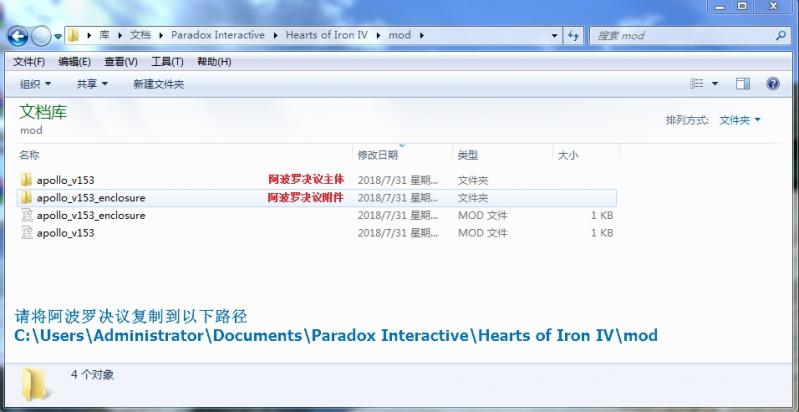Refresh the folder view
Viewport: 799px width, 412px height.
573,36
